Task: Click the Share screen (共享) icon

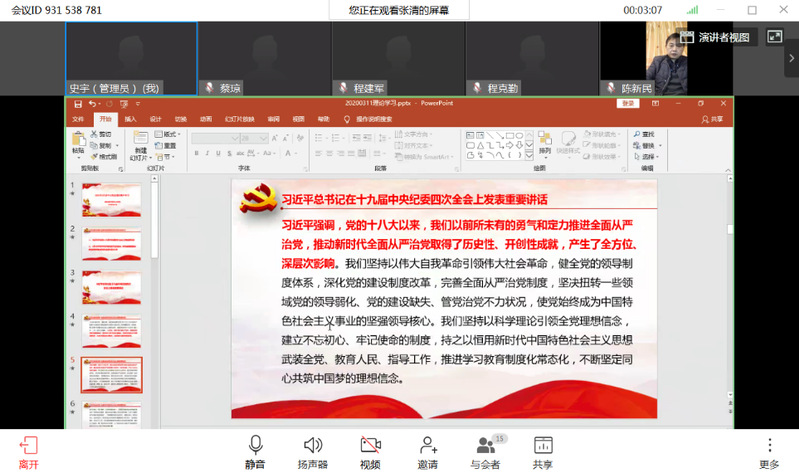Action: 543,445
